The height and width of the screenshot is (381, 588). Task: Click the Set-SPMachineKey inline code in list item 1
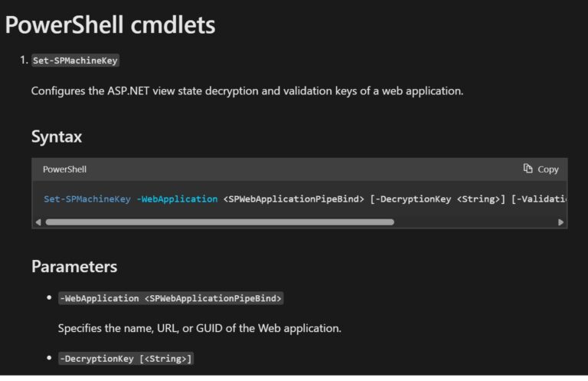tap(75, 61)
